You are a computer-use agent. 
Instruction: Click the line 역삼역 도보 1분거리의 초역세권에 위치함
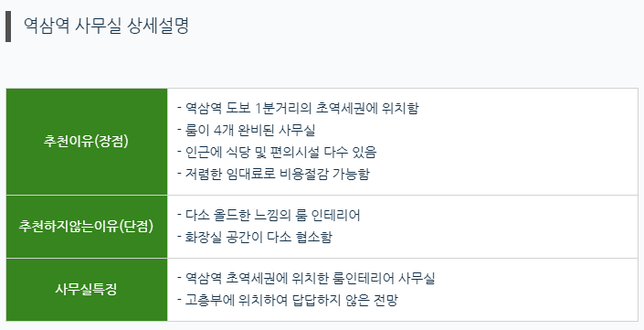pos(298,109)
